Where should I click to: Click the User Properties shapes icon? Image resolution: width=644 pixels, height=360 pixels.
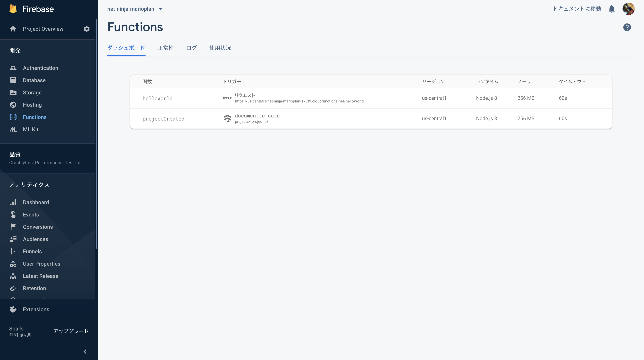pyautogui.click(x=13, y=263)
